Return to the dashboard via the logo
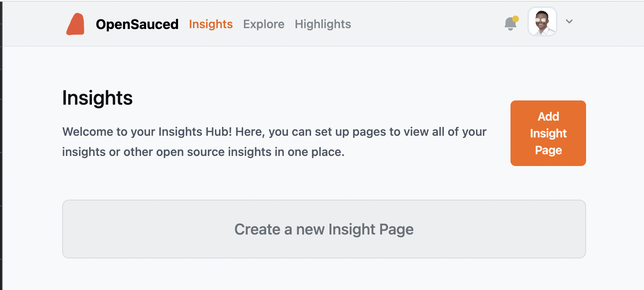This screenshot has width=644, height=290. [x=76, y=24]
